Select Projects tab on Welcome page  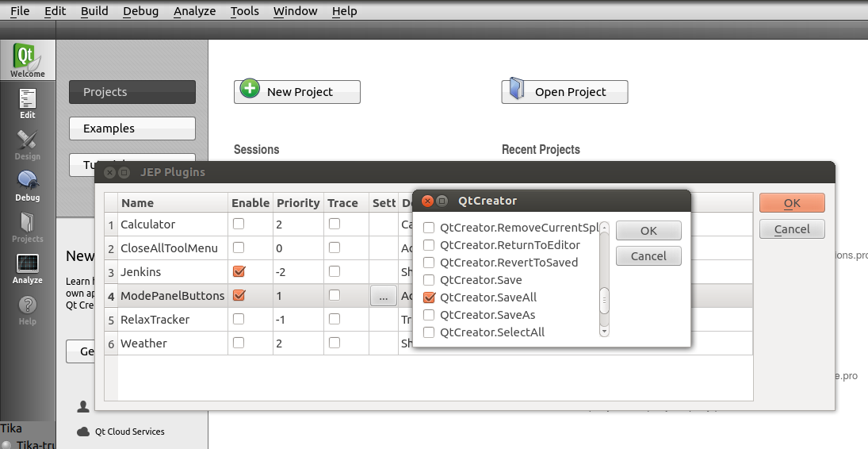[132, 92]
